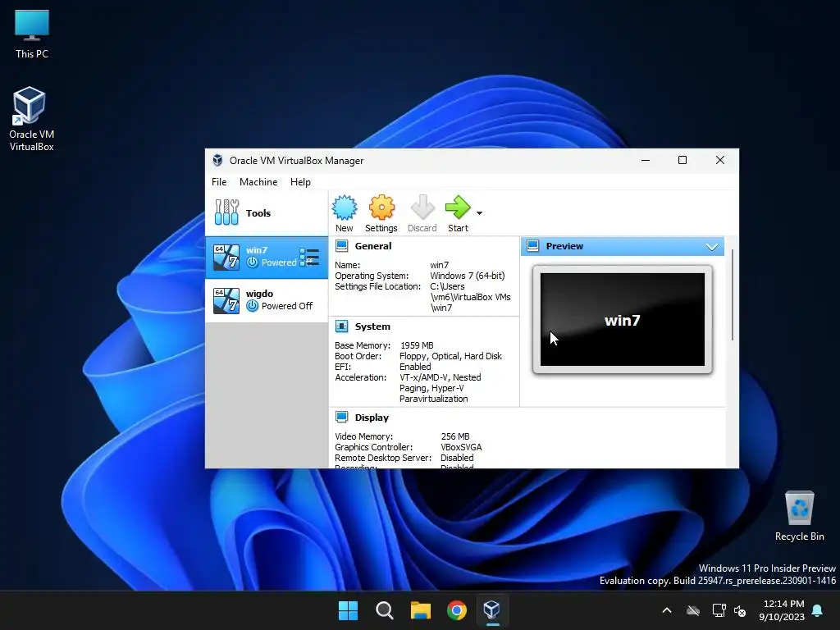Click the General section monitor icon
This screenshot has height=630, width=840.
click(x=342, y=246)
